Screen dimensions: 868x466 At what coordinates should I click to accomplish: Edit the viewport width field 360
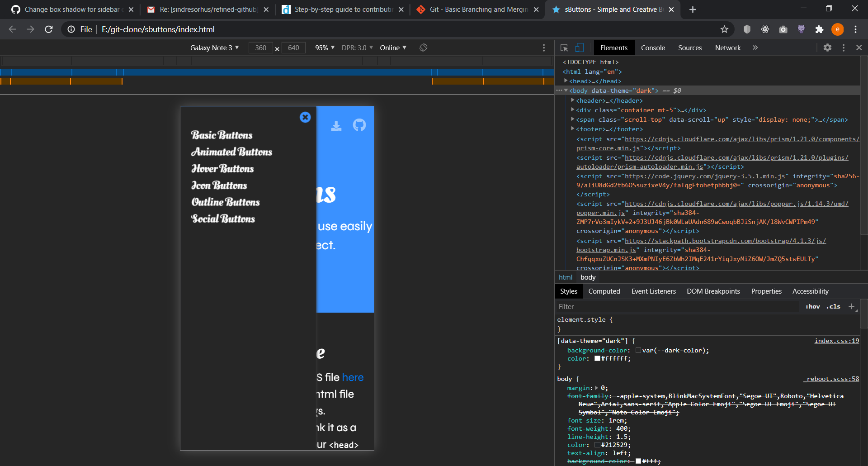[x=261, y=48]
